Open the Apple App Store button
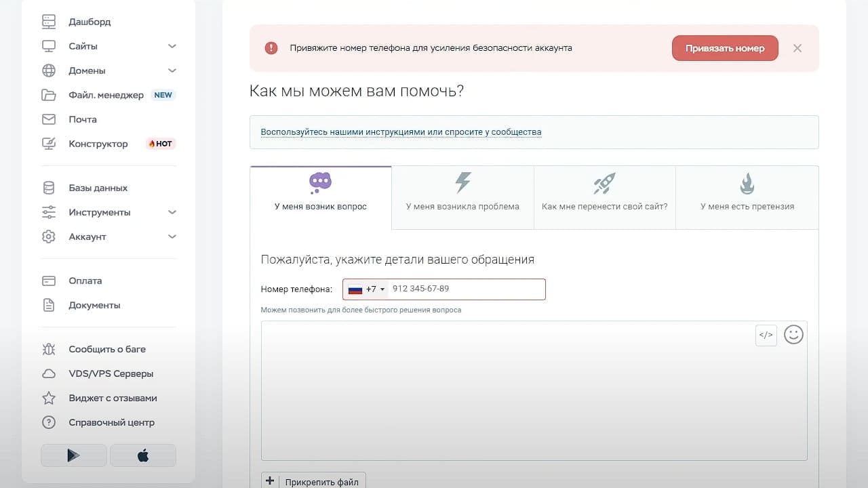Viewport: 868px width, 488px height. [143, 455]
